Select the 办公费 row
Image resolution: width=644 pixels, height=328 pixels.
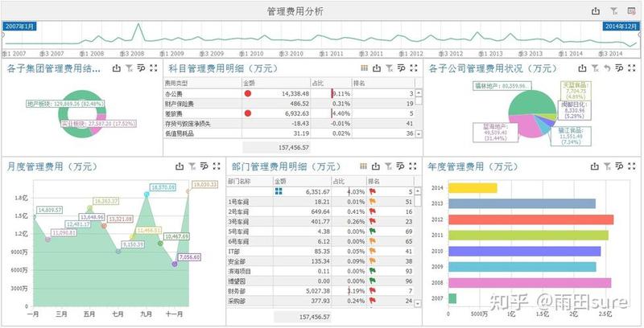289,94
